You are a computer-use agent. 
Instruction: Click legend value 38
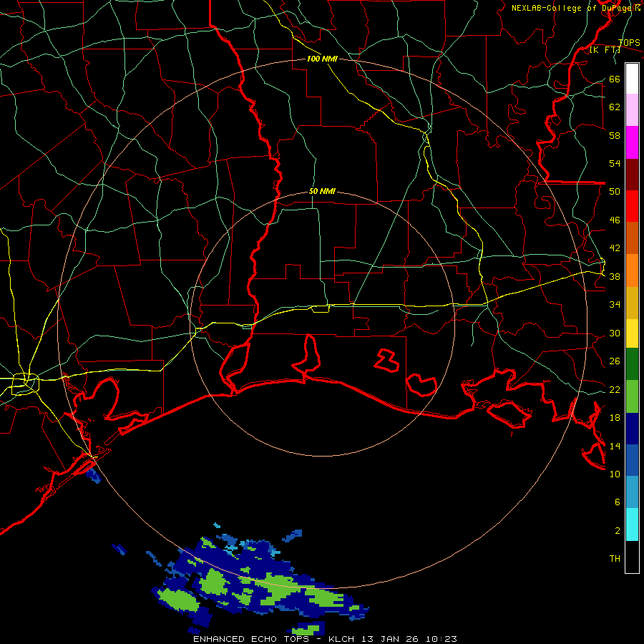[x=615, y=276]
